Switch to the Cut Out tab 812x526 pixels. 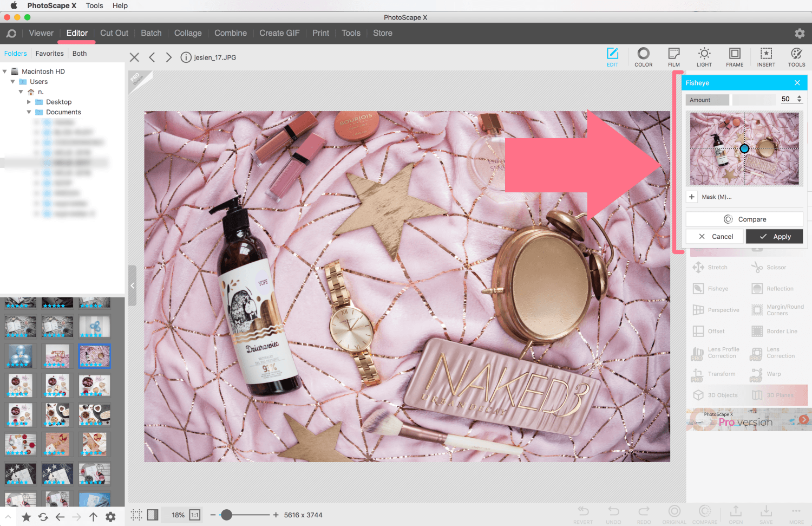tap(114, 33)
